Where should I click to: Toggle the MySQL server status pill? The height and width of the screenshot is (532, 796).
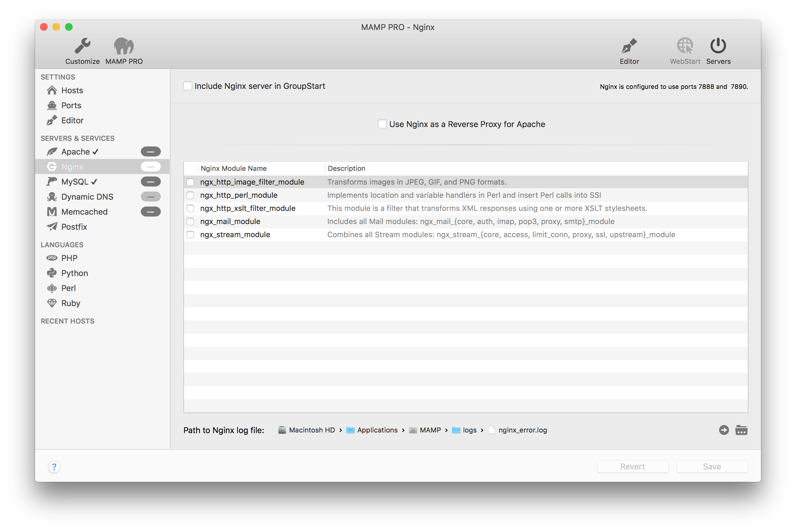point(151,182)
